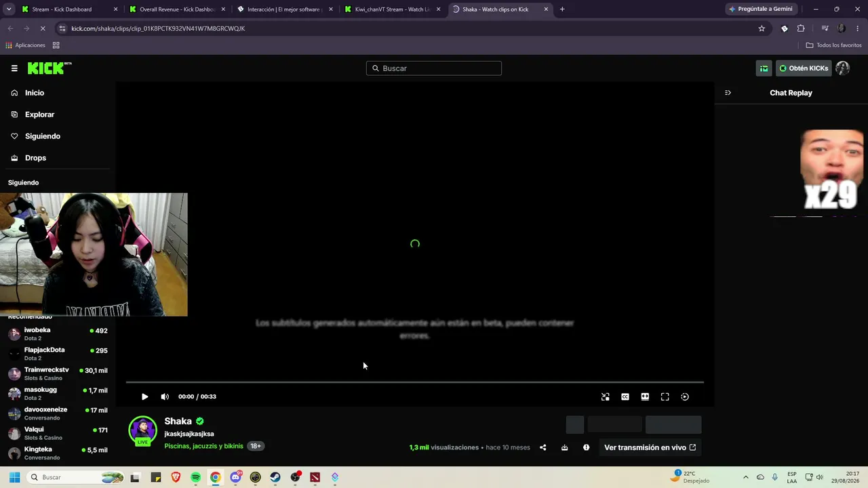Screen dimensions: 868x488
Task: Toggle closed captions on the player
Action: pos(625,396)
